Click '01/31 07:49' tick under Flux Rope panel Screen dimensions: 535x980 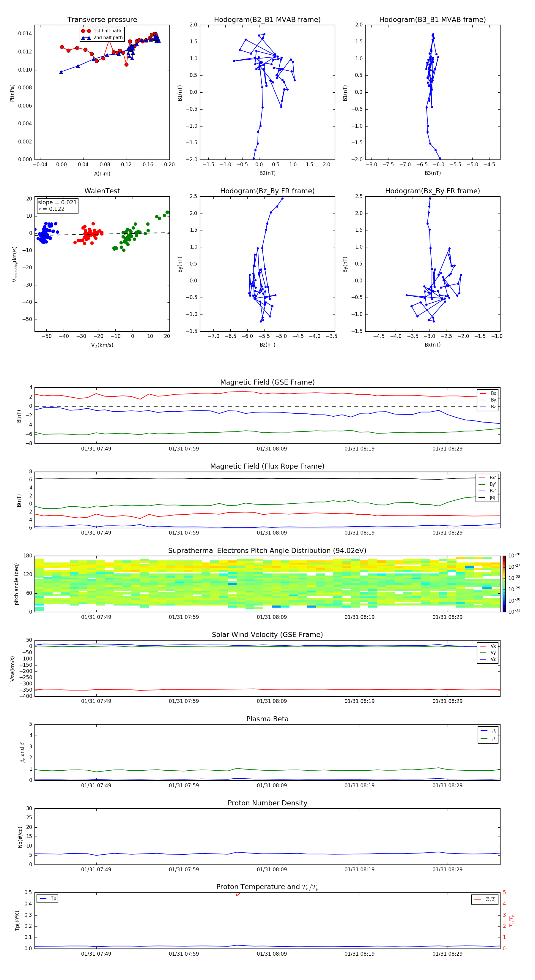[x=96, y=533]
